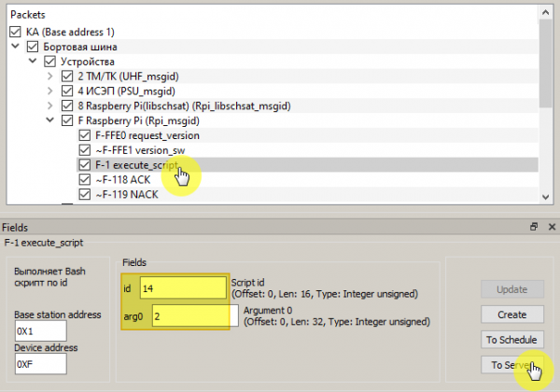
Task: Click the To Schedule button
Action: [x=511, y=339]
